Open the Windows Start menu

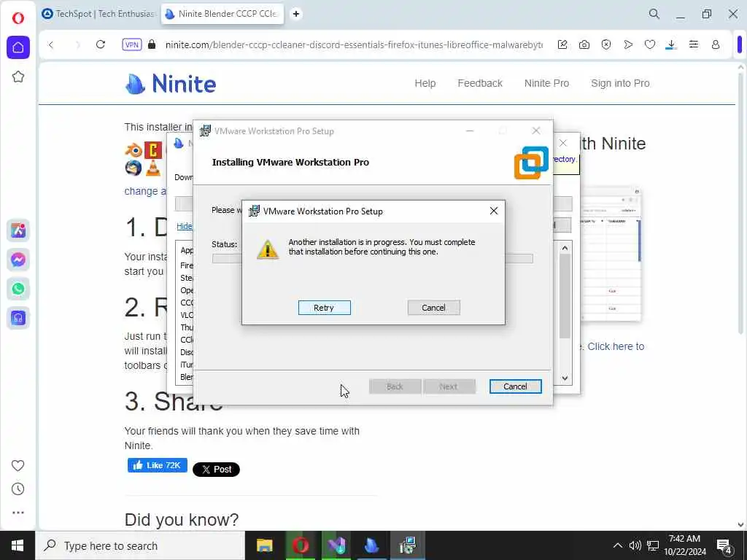click(x=18, y=545)
